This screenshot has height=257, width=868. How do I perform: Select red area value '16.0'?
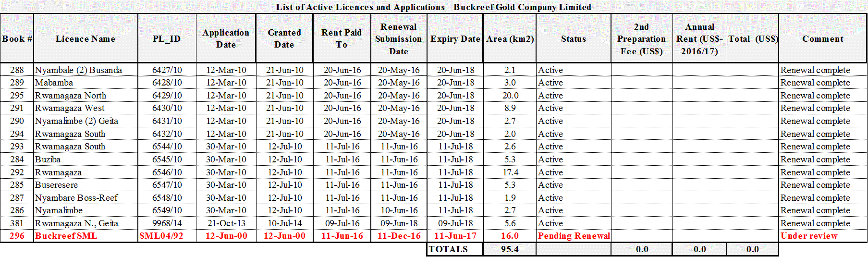pos(510,236)
